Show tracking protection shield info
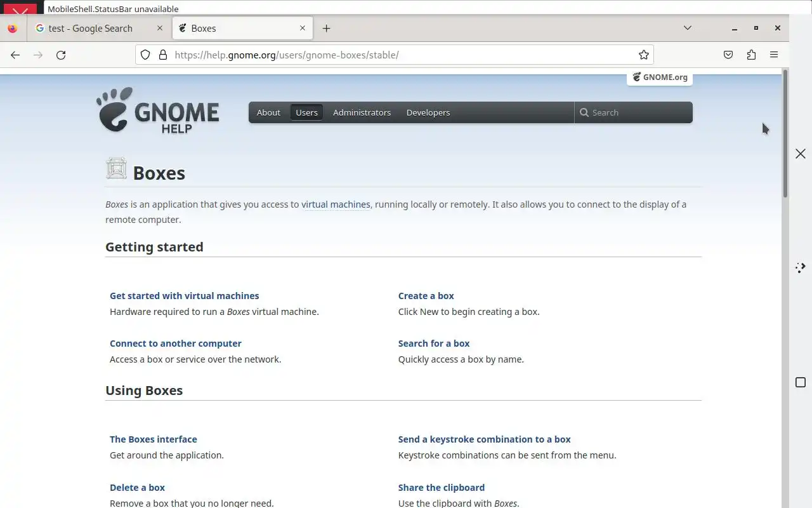 point(145,55)
